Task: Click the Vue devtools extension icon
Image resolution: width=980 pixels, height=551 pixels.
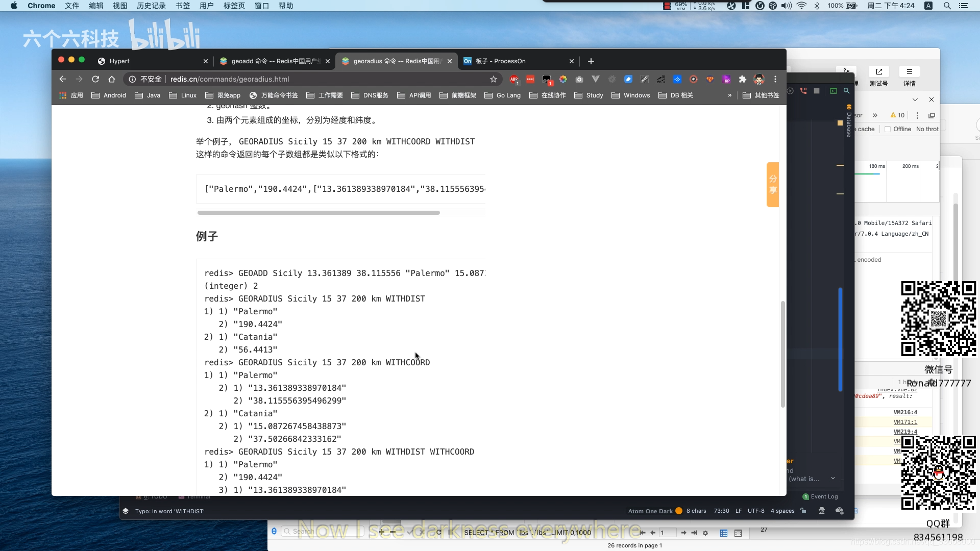Action: tap(595, 79)
